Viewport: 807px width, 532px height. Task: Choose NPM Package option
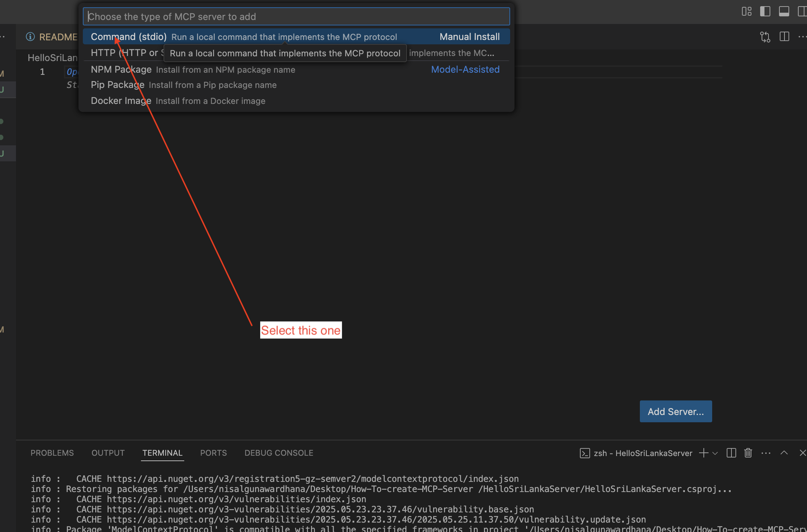click(193, 69)
